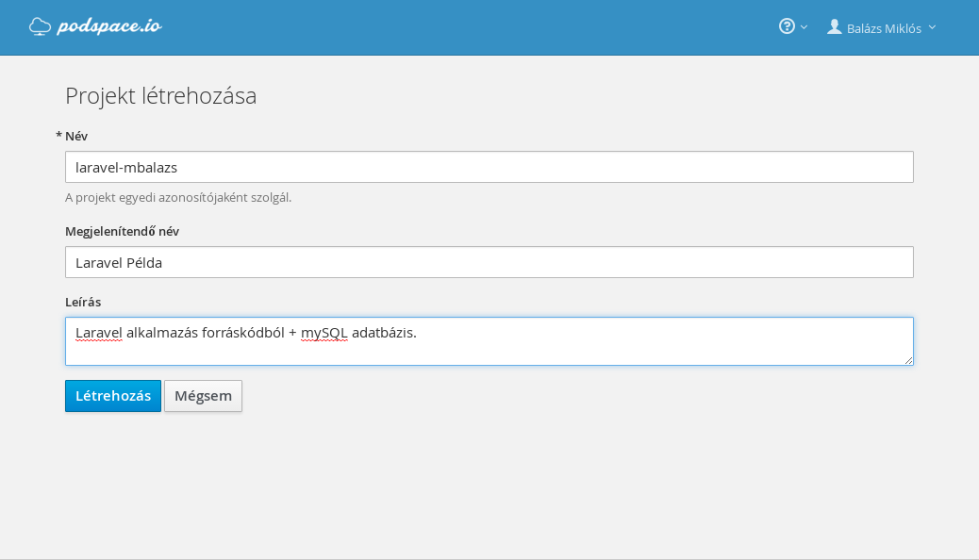The image size is (979, 560).
Task: Click the underlined word Laravel in description
Action: pyautogui.click(x=99, y=333)
